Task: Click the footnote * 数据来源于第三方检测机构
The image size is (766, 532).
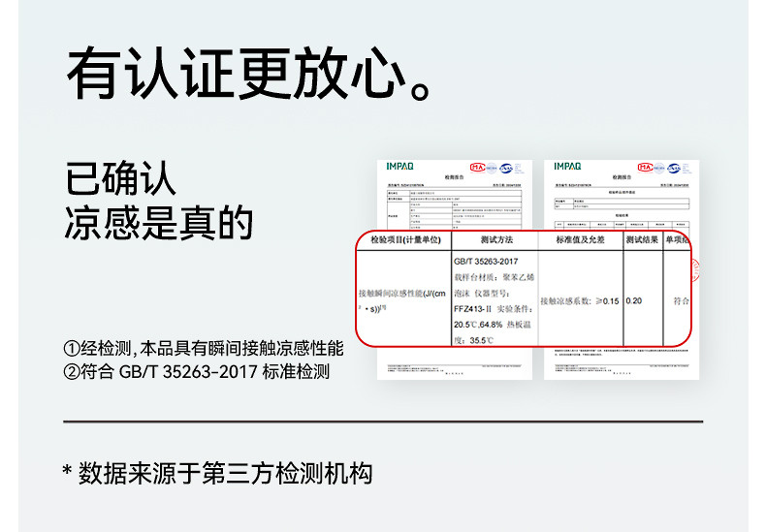Action: pyautogui.click(x=217, y=473)
